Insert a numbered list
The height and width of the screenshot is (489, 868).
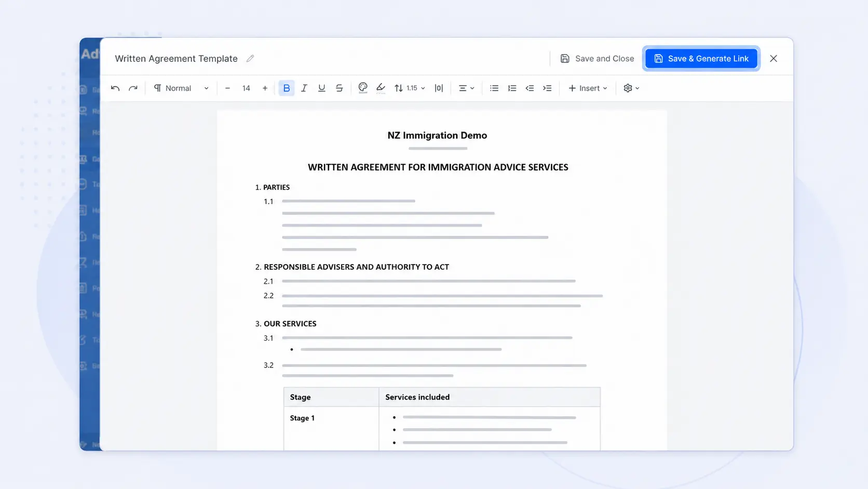512,88
